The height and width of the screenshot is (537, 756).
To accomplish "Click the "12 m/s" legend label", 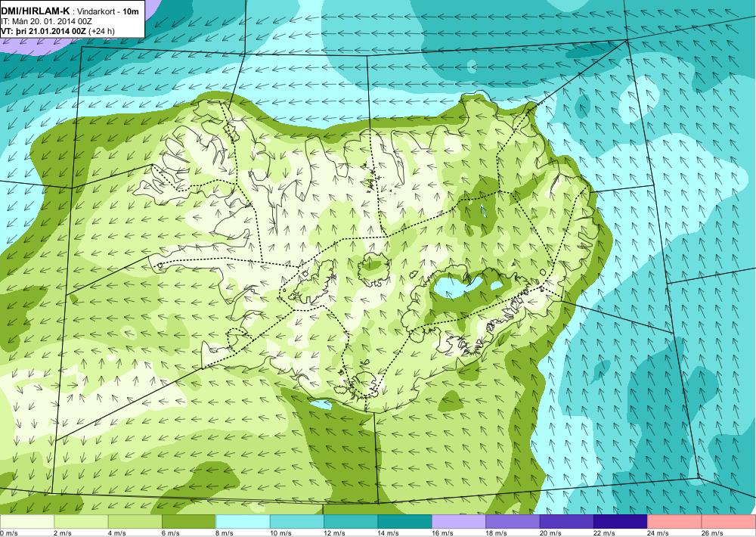I will 335,533.
